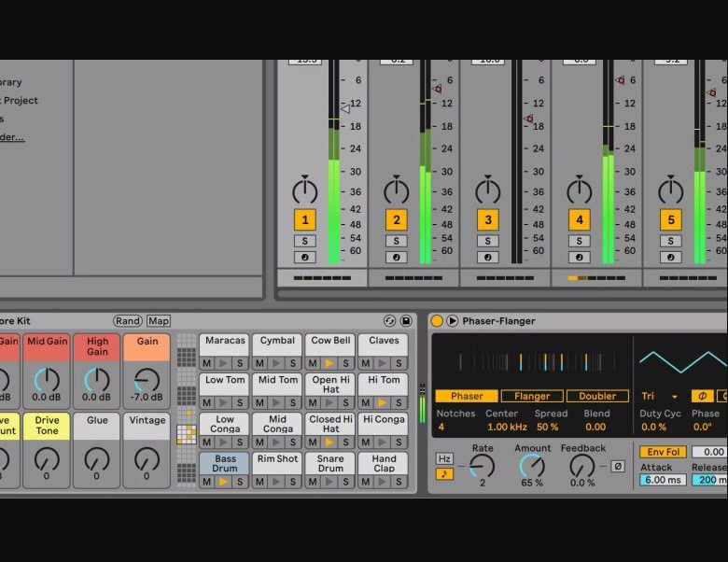The height and width of the screenshot is (562, 728).
Task: Click the hot-swap preset icon in drum rack
Action: 390,321
